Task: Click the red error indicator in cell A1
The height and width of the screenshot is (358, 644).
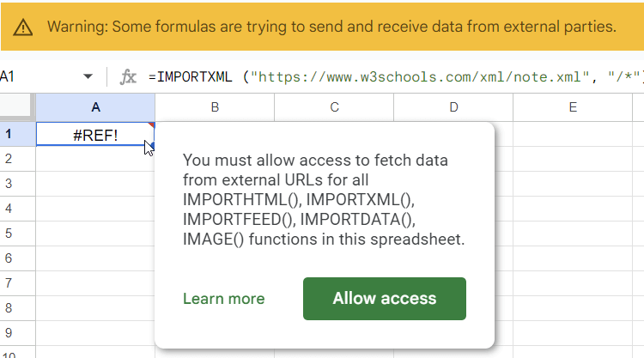Action: tap(151, 126)
